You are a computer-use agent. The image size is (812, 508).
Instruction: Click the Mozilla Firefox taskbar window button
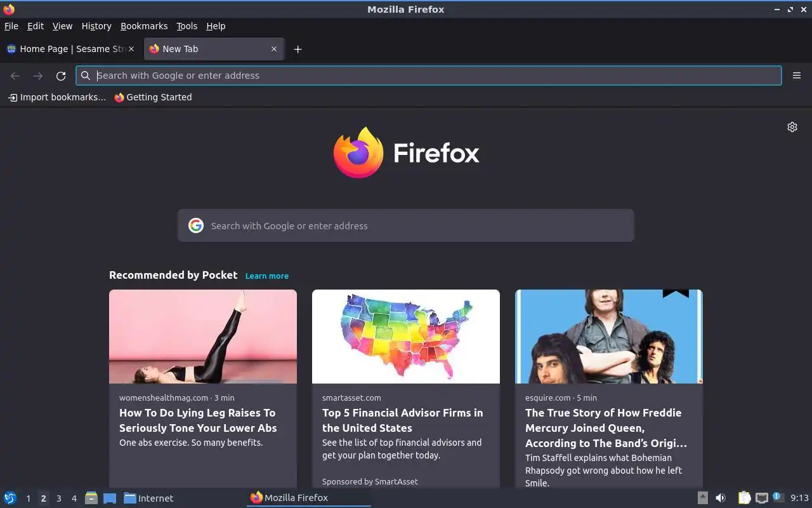pos(308,498)
